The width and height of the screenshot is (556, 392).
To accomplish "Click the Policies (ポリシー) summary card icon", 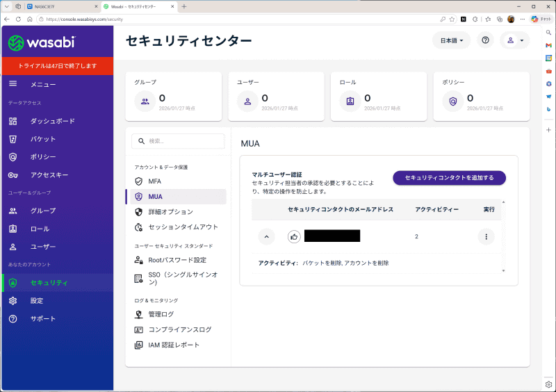I will [x=453, y=101].
